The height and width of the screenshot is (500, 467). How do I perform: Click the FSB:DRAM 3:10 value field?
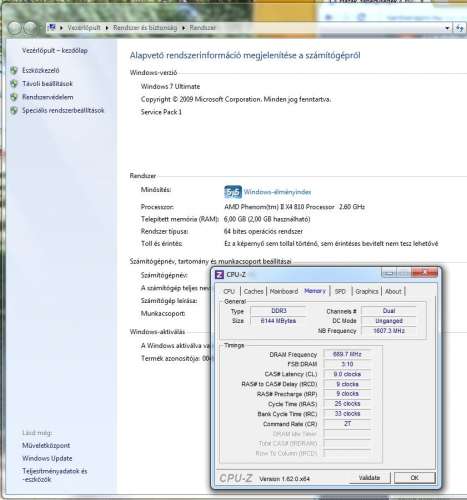[347, 364]
